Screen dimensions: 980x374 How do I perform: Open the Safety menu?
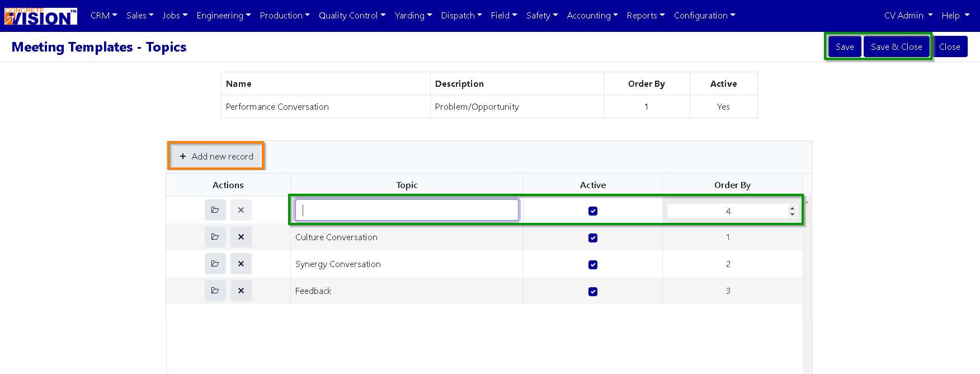(542, 16)
